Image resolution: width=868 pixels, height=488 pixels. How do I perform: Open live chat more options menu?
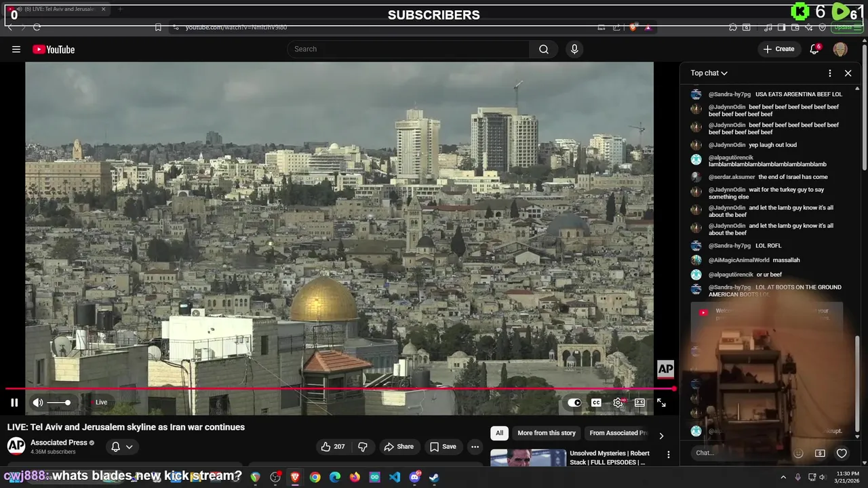click(x=830, y=73)
